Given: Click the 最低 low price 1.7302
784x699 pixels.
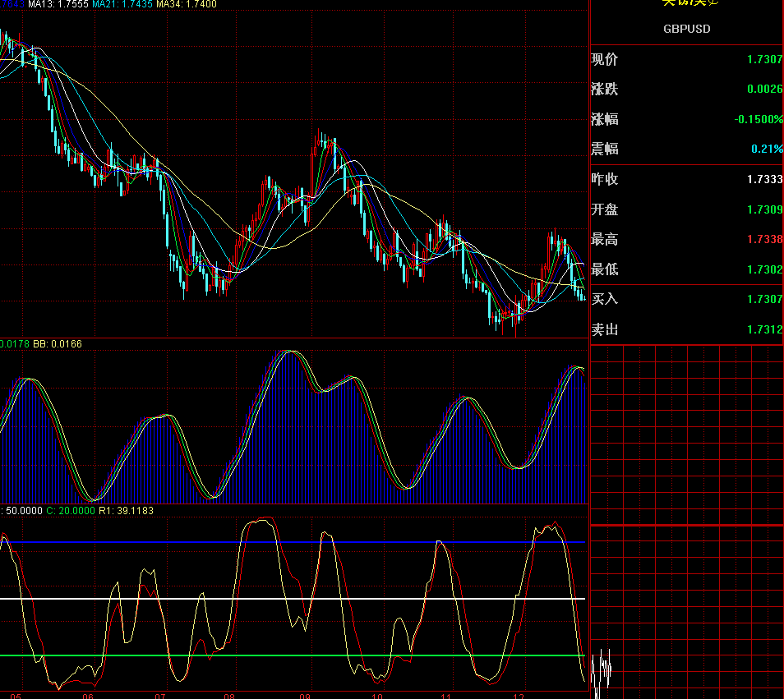Looking at the screenshot, I should [764, 269].
